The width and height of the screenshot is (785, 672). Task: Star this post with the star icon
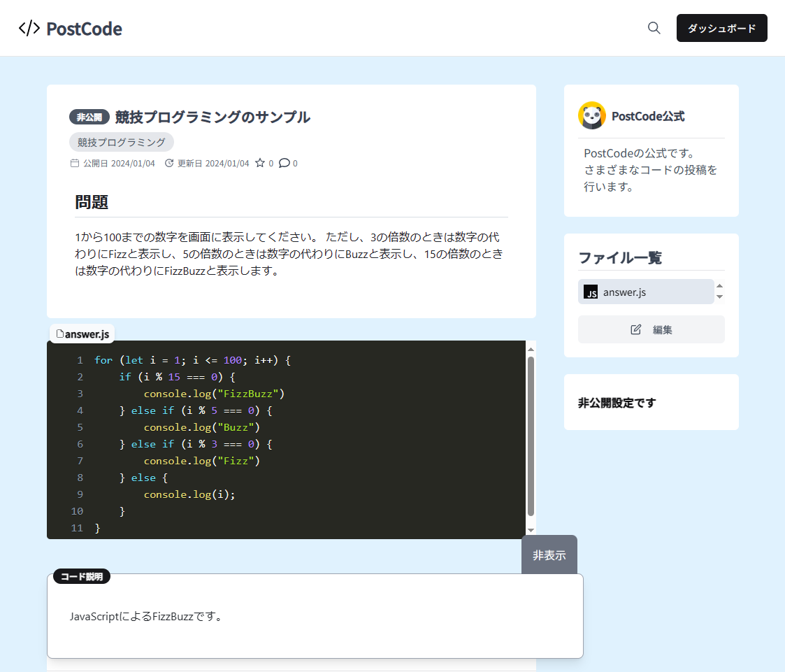tap(260, 163)
